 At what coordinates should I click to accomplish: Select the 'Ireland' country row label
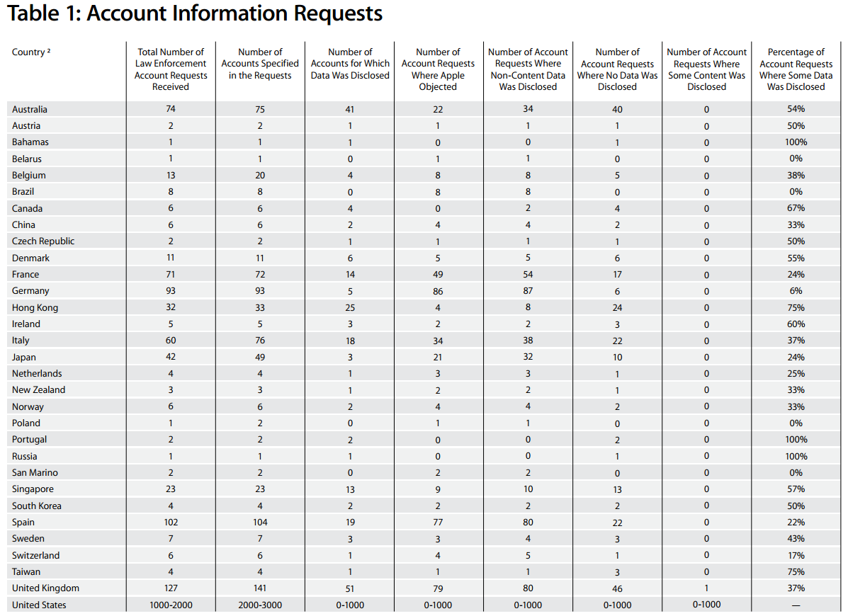26,324
